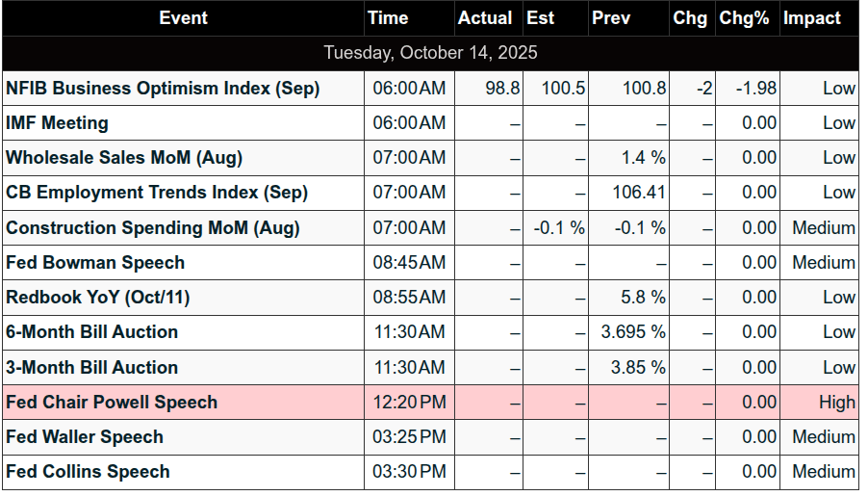This screenshot has height=496, width=868.
Task: Click Construction Spending MoM (Aug) event
Action: pos(153,228)
